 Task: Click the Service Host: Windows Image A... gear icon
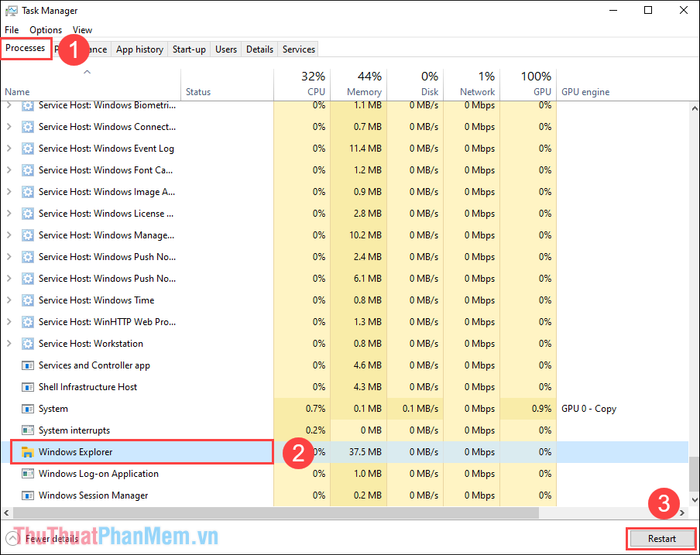tap(28, 192)
